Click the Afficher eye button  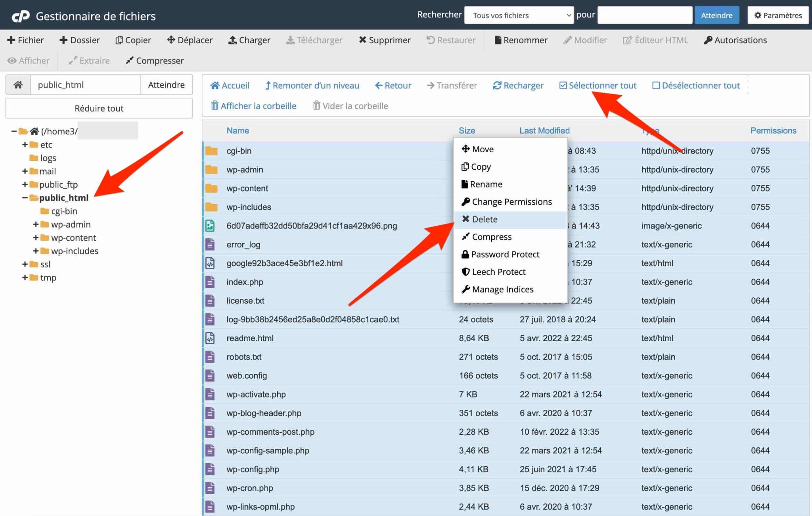pyautogui.click(x=28, y=61)
